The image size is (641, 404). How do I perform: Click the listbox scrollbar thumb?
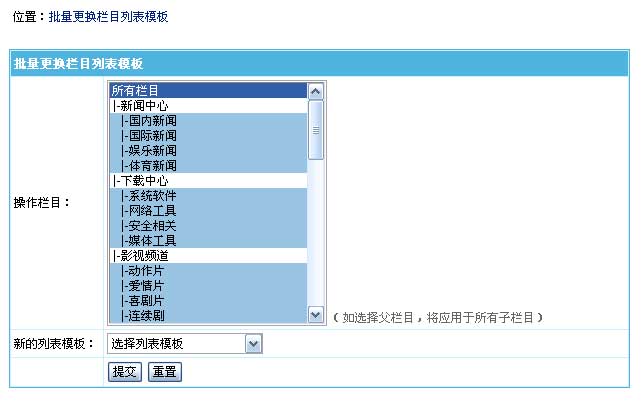click(x=316, y=130)
